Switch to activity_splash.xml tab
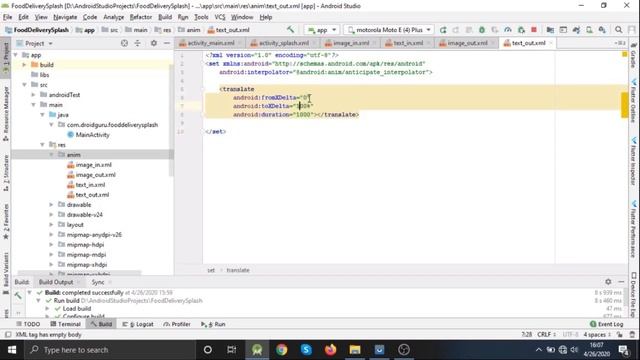640x360 pixels. pos(281,43)
